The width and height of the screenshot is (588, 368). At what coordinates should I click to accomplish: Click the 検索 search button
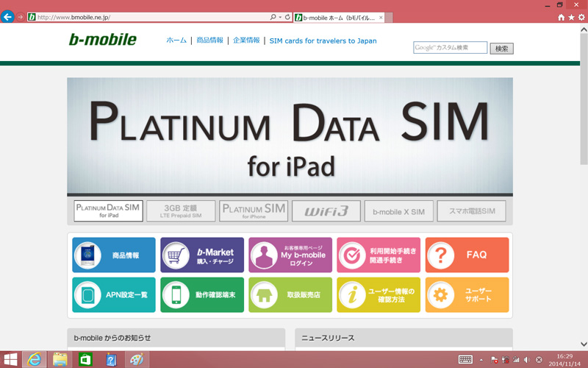tap(501, 49)
